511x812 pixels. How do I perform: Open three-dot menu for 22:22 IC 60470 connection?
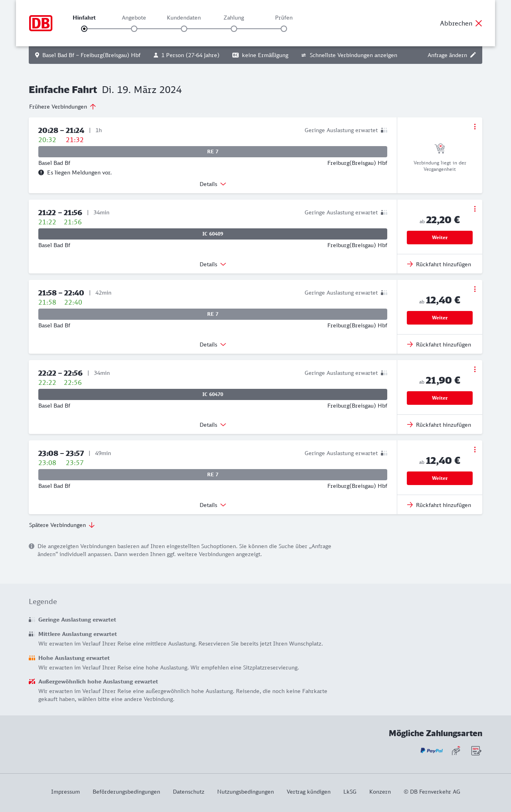[x=475, y=369]
